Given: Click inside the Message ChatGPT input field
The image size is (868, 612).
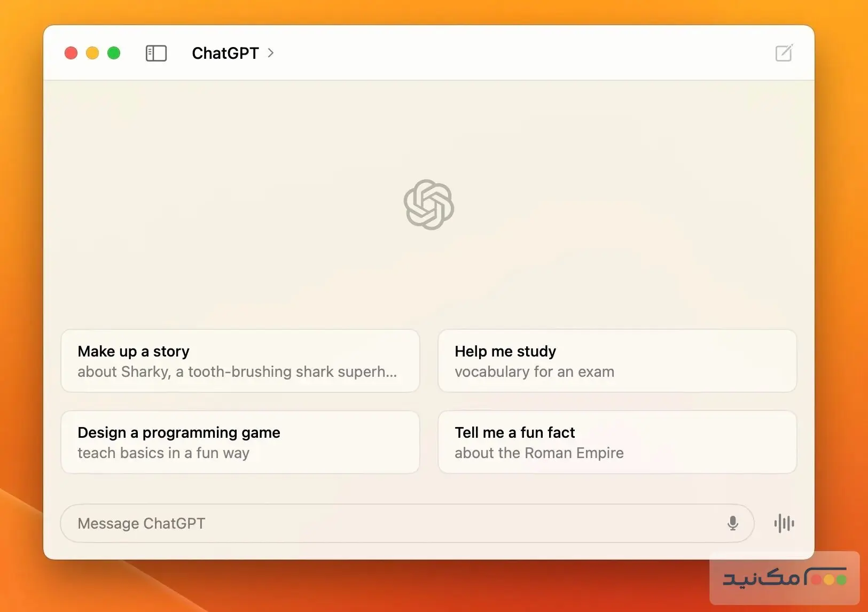Looking at the screenshot, I should pos(374,523).
